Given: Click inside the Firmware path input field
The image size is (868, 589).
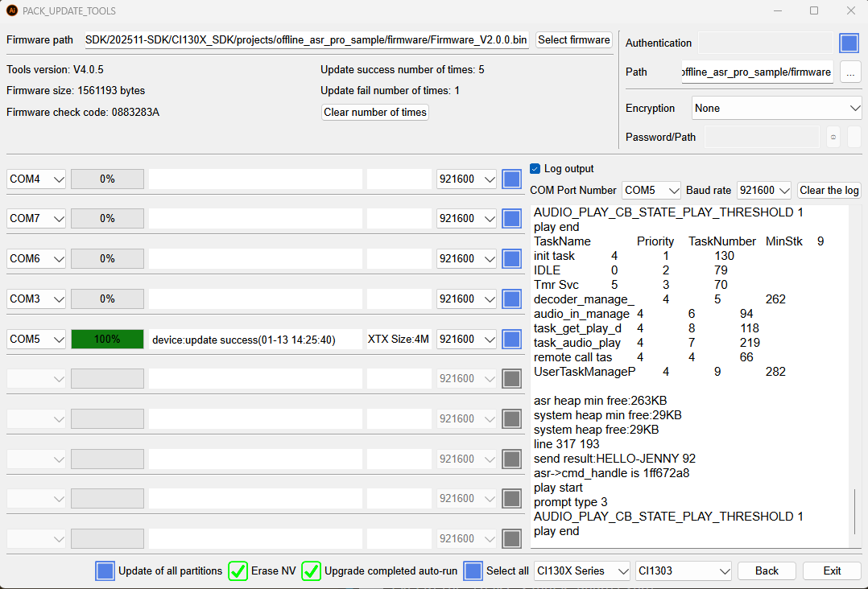Looking at the screenshot, I should click(306, 39).
